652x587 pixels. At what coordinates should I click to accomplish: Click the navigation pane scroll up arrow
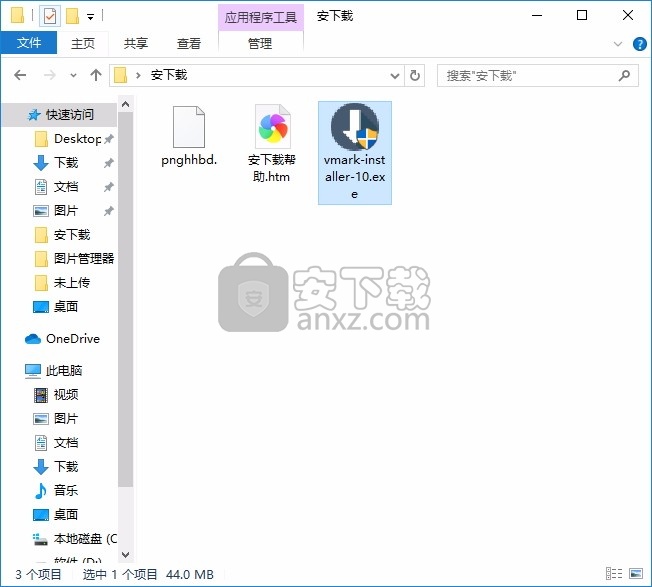[126, 104]
